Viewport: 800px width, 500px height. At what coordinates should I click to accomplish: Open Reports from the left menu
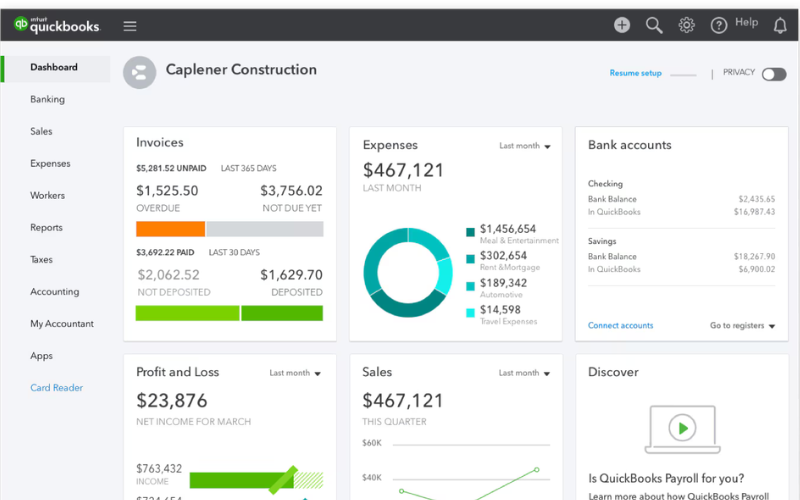pyautogui.click(x=46, y=228)
